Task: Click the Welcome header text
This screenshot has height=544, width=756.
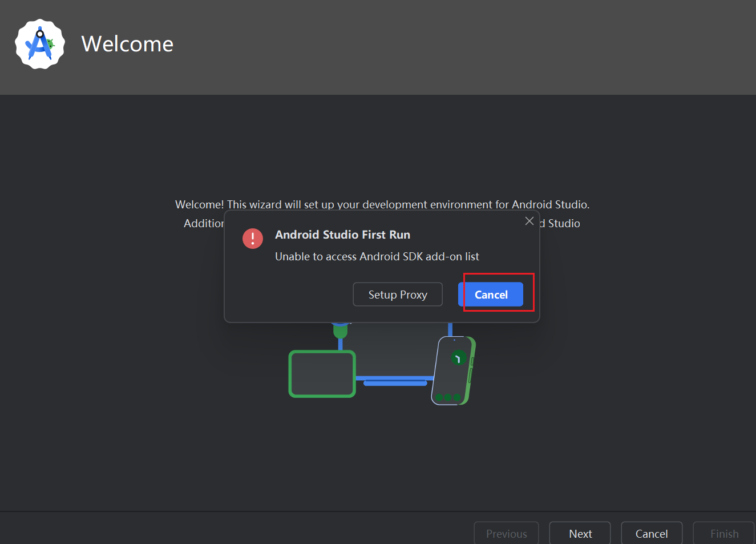Action: (127, 44)
